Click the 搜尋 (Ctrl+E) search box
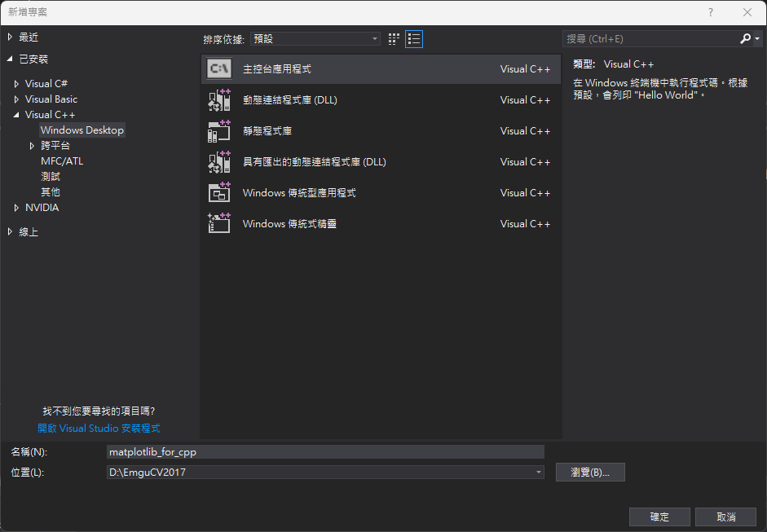 pyautogui.click(x=650, y=38)
